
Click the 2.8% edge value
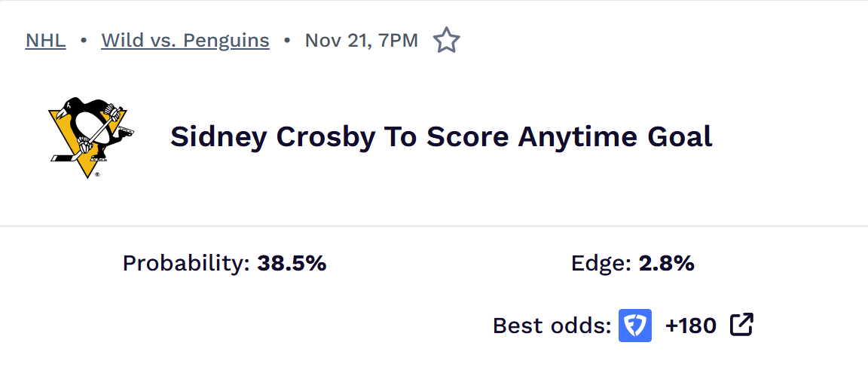666,264
